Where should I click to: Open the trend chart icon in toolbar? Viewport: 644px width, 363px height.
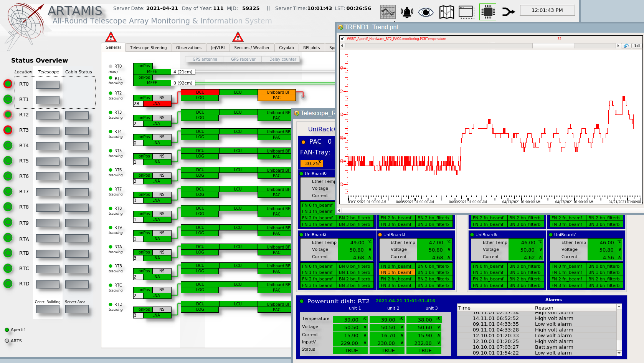point(388,12)
